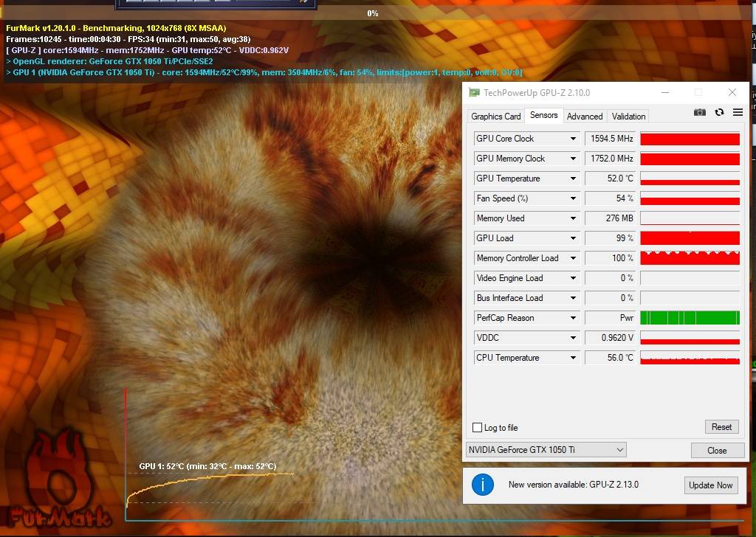Screen dimensions: 756x537
Task: Click the Update Now button
Action: pyautogui.click(x=710, y=485)
